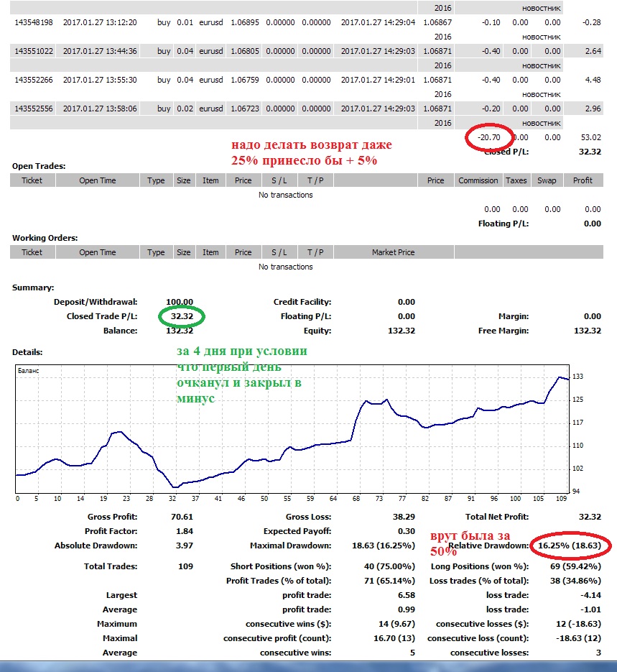Click Swap column header
This screenshot has width=617, height=672.
click(x=547, y=180)
